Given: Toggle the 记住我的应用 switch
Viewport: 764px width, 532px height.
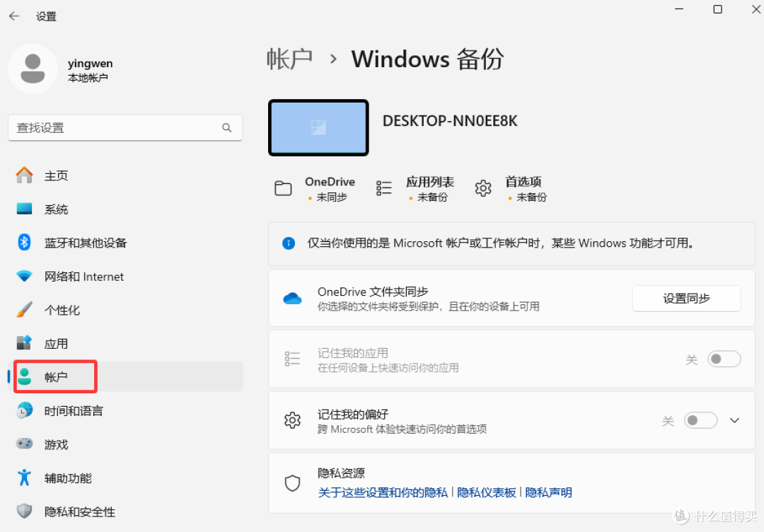Looking at the screenshot, I should tap(724, 359).
